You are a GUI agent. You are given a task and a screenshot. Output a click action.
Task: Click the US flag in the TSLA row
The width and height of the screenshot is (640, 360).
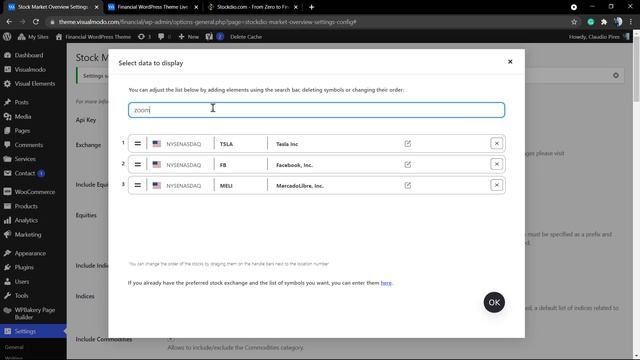click(157, 144)
